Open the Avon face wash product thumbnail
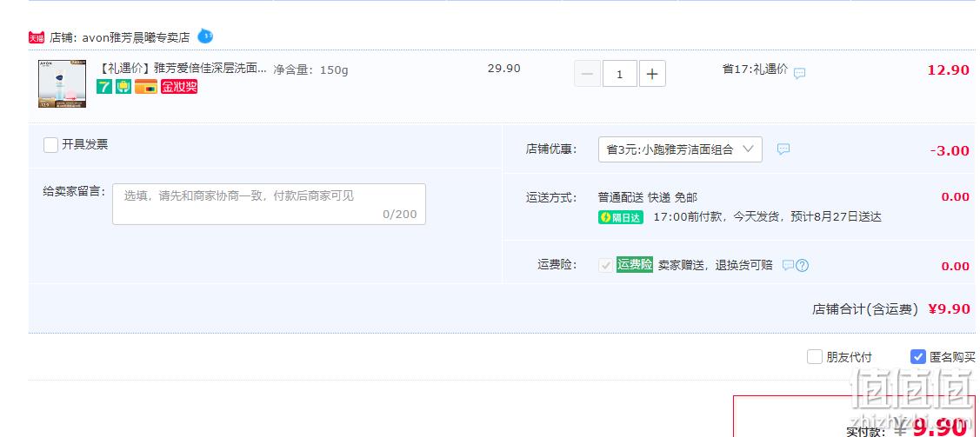This screenshot has width=980, height=437. tap(62, 83)
